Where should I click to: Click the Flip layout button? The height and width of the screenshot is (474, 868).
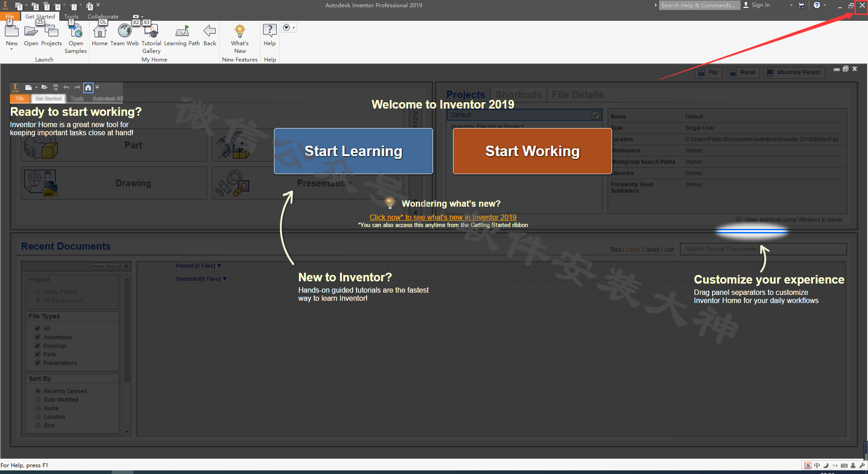(708, 72)
